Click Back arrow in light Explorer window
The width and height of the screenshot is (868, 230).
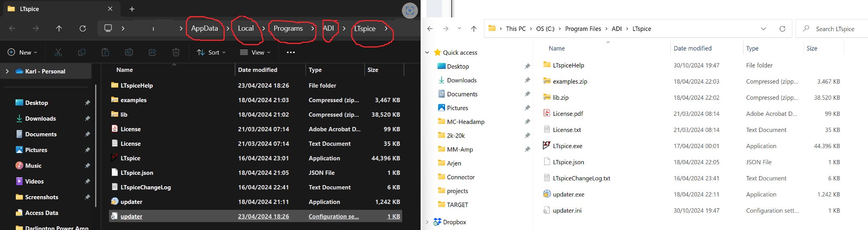(x=430, y=29)
